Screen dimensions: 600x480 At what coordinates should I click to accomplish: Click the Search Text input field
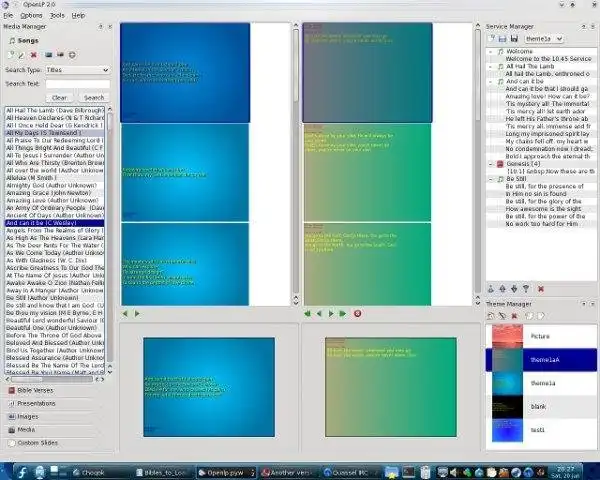click(78, 83)
